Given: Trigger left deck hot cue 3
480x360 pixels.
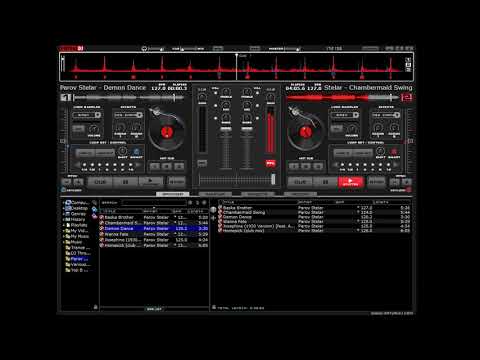Looking at the screenshot, I should coord(179,166).
